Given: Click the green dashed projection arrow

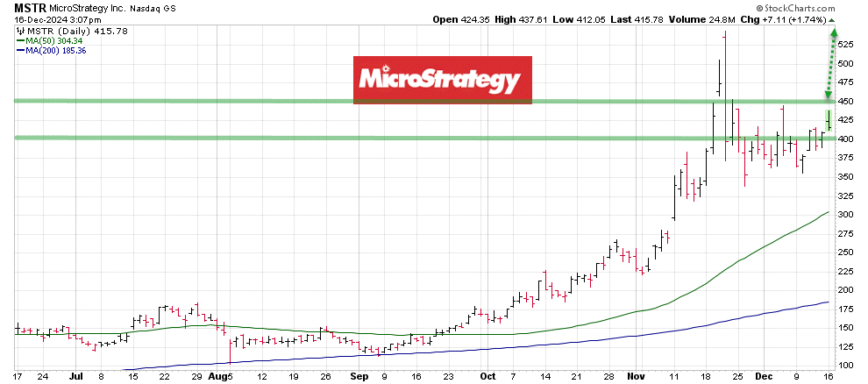Looking at the screenshot, I should (829, 66).
